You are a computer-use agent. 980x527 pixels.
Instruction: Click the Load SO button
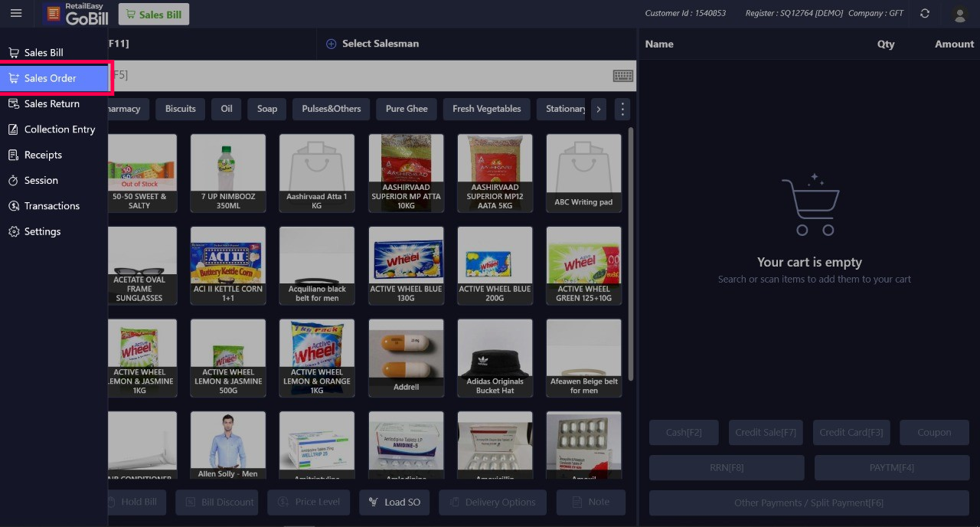click(394, 502)
